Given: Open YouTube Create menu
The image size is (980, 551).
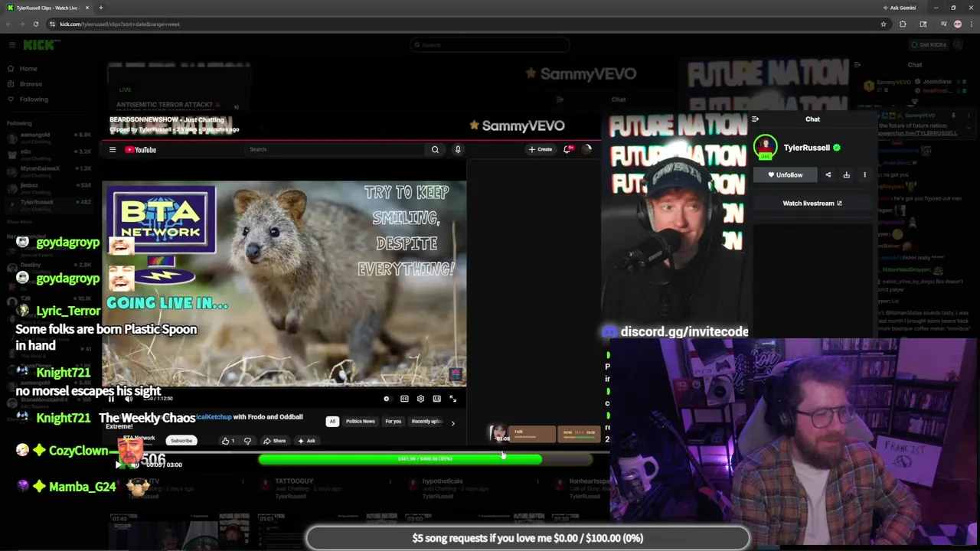Looking at the screenshot, I should point(541,150).
